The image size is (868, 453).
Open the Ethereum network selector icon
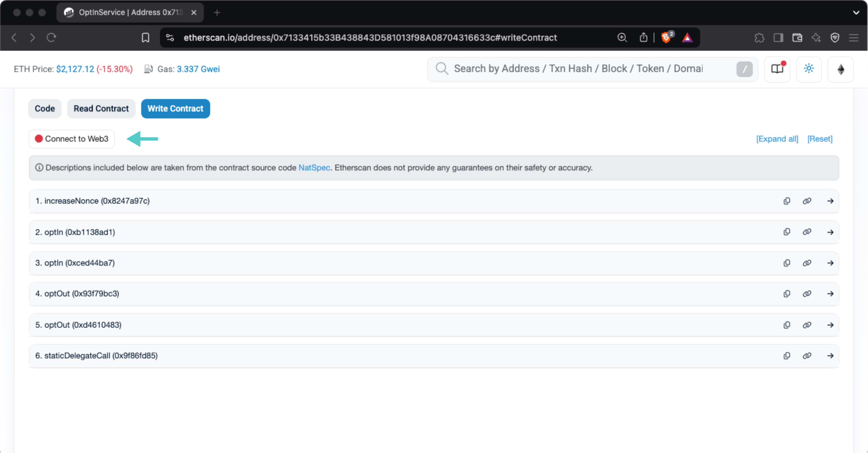tap(840, 69)
